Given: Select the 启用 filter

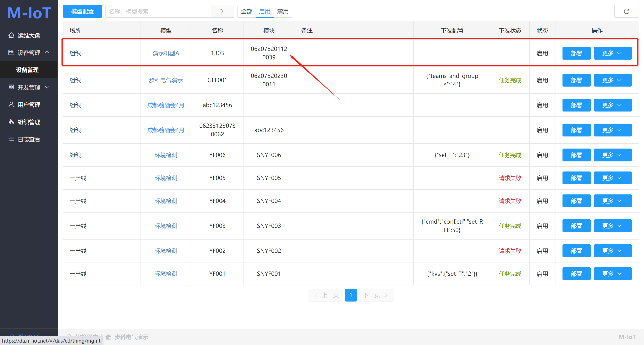Looking at the screenshot, I should coord(265,11).
